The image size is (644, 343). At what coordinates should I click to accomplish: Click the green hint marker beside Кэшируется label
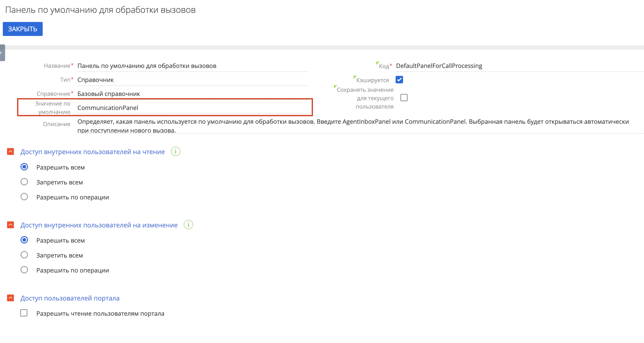pyautogui.click(x=355, y=77)
